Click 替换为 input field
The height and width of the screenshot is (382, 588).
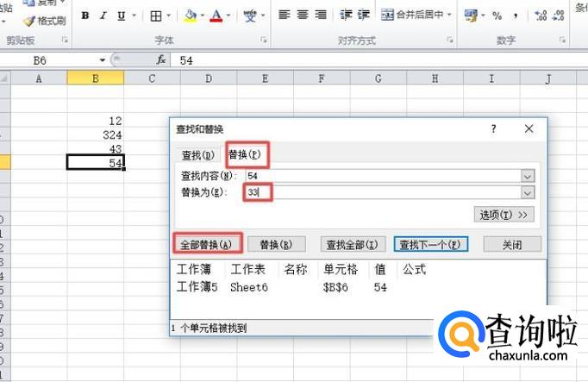pos(384,192)
